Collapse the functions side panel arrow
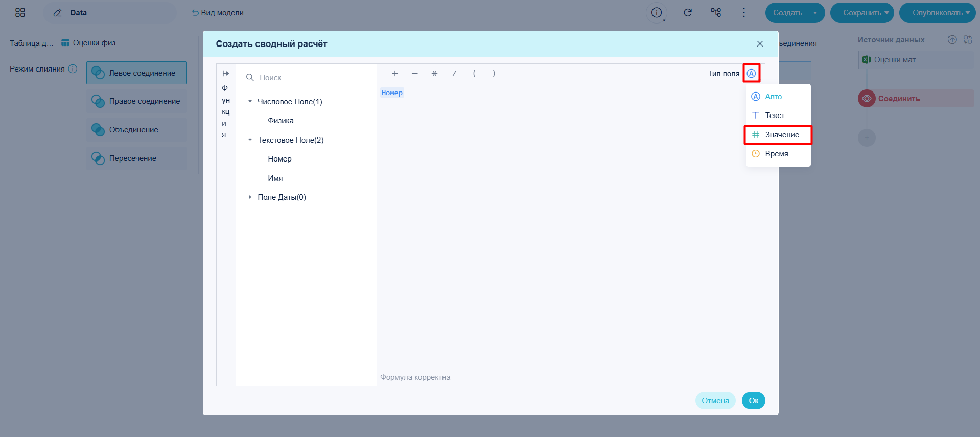980x437 pixels. [226, 74]
